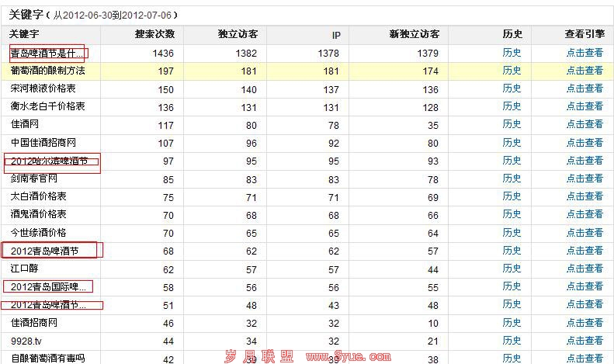This screenshot has height=364, width=614.
Task: Click 点击查看 in 佳酒网 row
Action: click(x=585, y=124)
